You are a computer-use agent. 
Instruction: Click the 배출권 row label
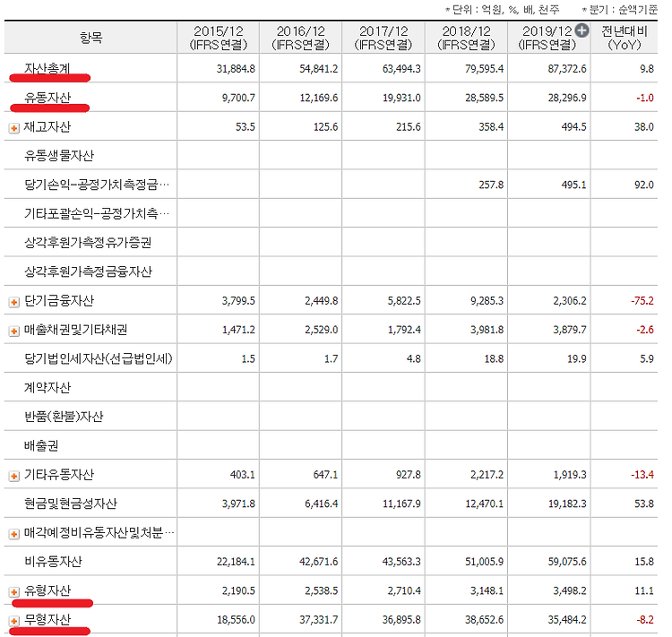pos(41,446)
